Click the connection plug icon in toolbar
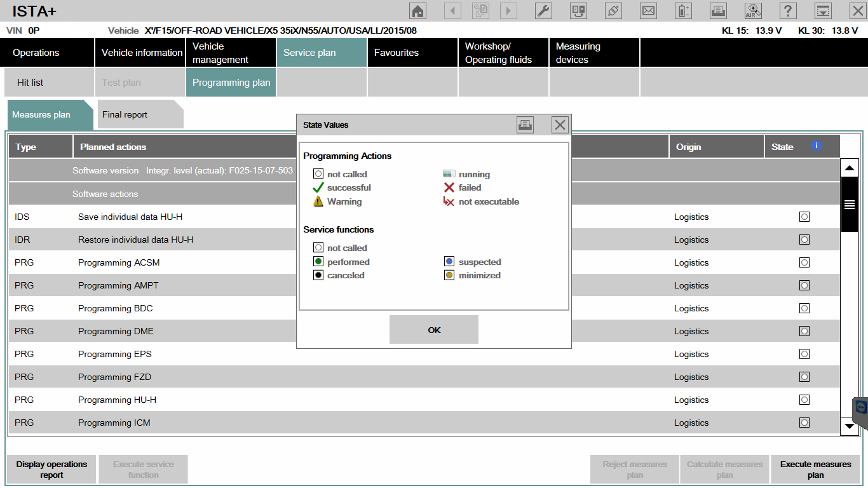Screen dimensions: 868x488 613,11
